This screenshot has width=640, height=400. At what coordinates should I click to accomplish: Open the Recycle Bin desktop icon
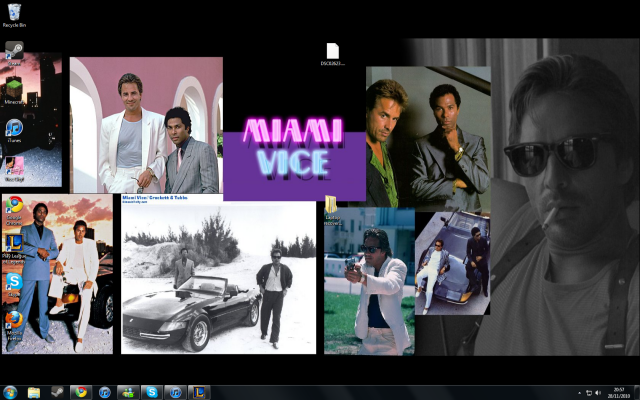tap(14, 14)
